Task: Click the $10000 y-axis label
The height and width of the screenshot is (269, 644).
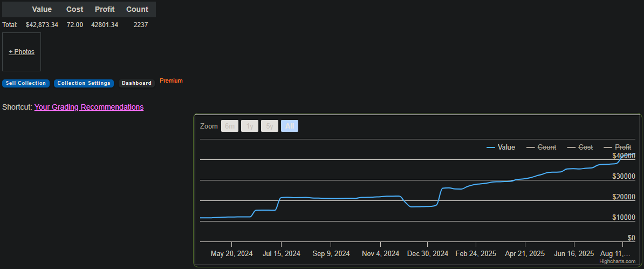Action: tap(624, 218)
